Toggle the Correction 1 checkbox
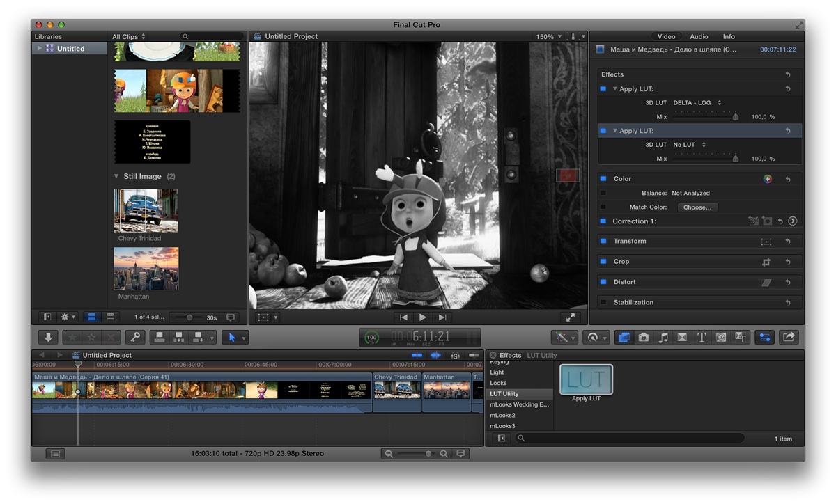This screenshot has width=836, height=504. tap(603, 221)
